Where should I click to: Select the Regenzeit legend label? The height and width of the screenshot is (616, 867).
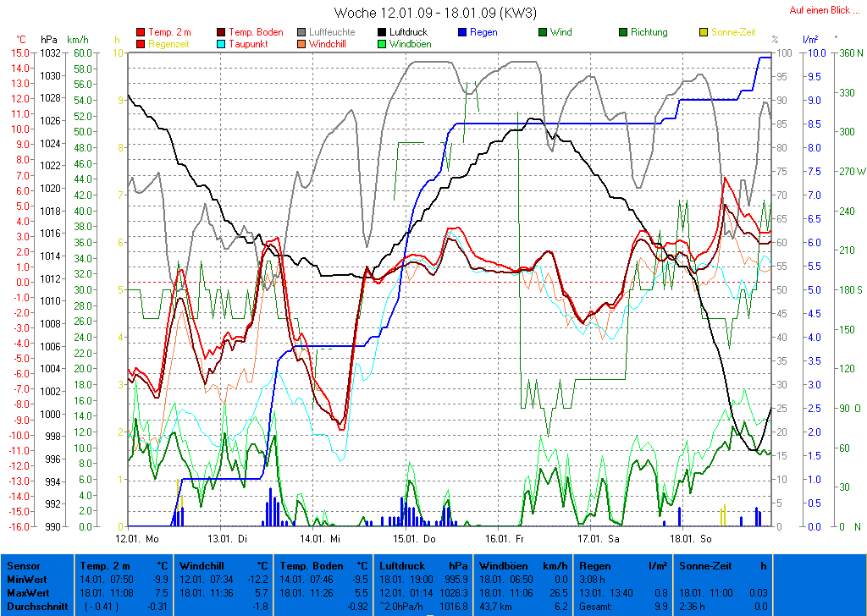[168, 44]
